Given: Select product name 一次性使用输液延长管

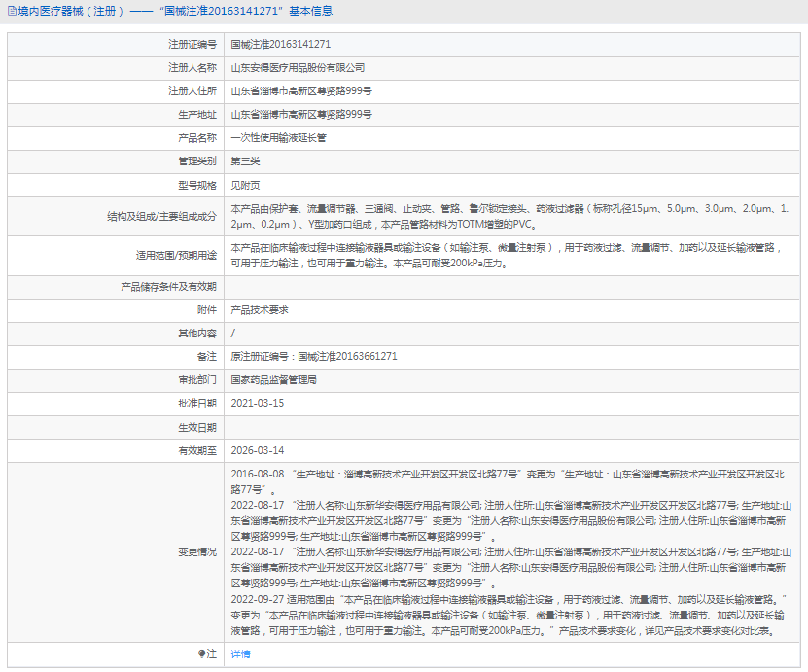Looking at the screenshot, I should 278,137.
